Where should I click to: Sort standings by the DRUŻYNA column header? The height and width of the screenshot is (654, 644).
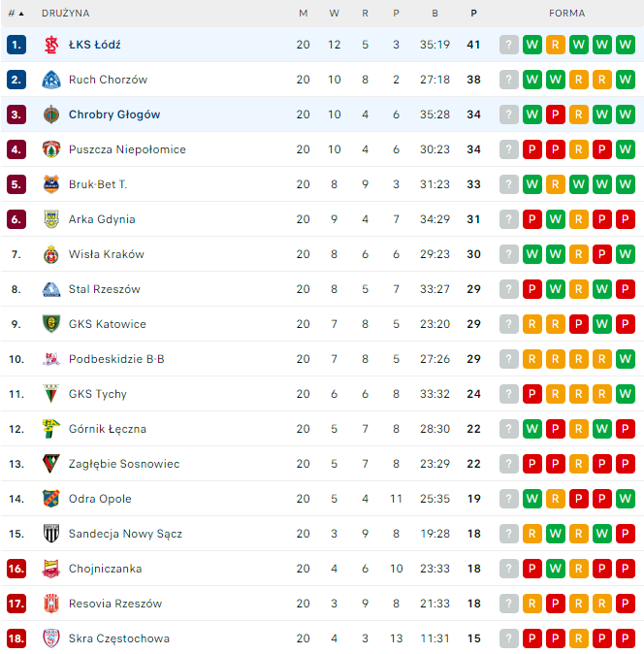65,14
